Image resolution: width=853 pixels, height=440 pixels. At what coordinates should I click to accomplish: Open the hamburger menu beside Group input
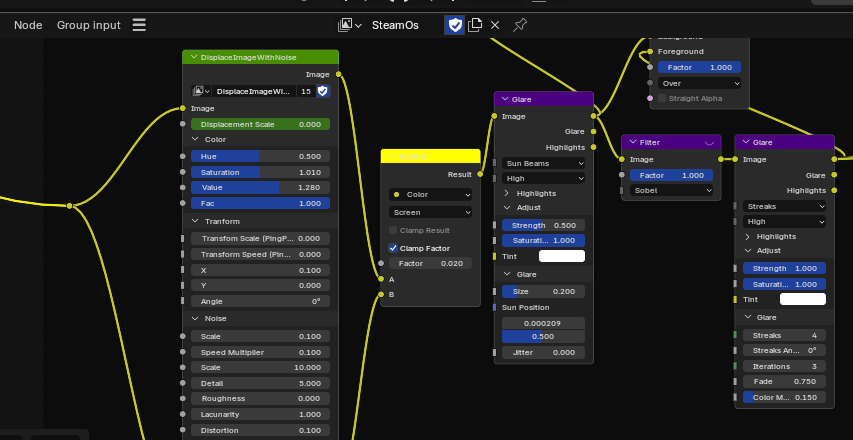click(x=139, y=25)
